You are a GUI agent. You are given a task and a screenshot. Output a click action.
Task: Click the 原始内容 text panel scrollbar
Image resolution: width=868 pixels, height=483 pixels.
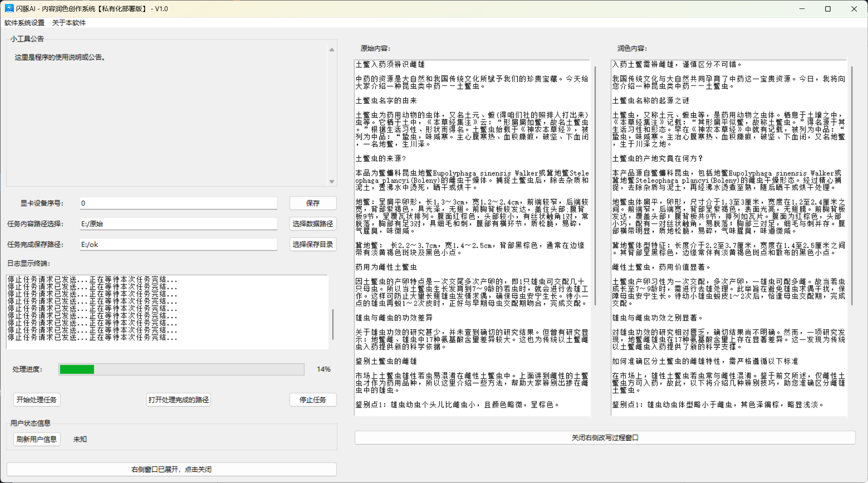click(x=595, y=185)
